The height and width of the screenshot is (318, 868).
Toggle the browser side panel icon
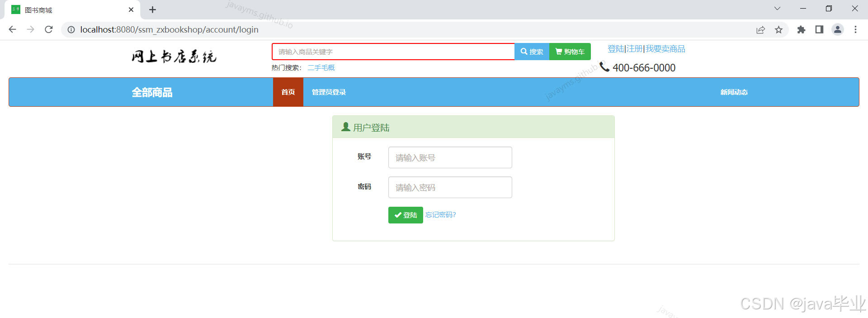coord(819,29)
